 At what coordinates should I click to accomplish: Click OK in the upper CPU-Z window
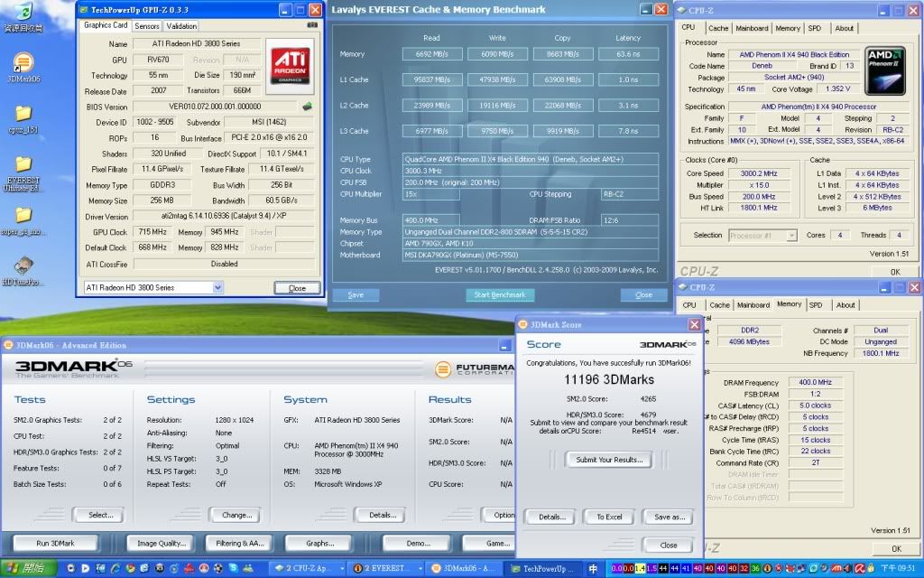(x=895, y=272)
